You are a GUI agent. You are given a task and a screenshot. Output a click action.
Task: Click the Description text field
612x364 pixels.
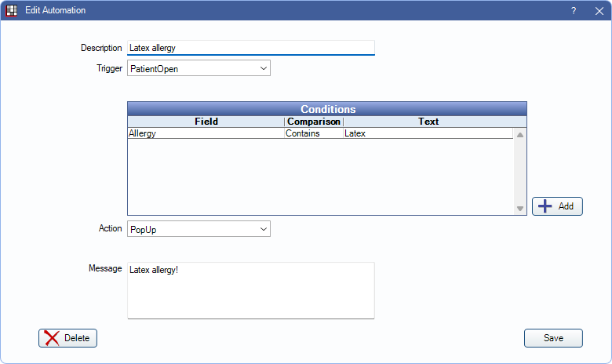tap(251, 48)
